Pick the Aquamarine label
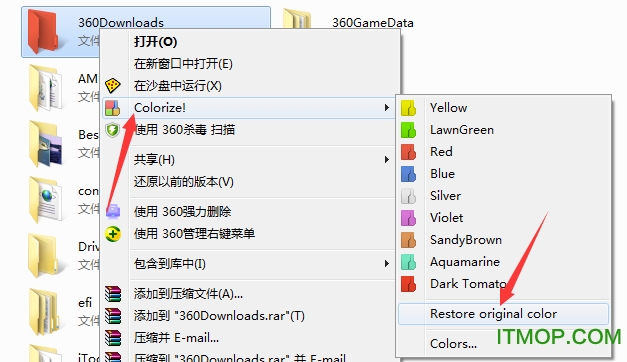The height and width of the screenshot is (362, 627). pos(465,262)
